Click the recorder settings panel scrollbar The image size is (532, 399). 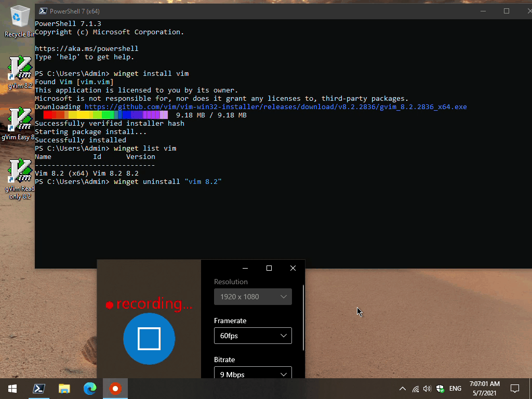tap(303, 317)
